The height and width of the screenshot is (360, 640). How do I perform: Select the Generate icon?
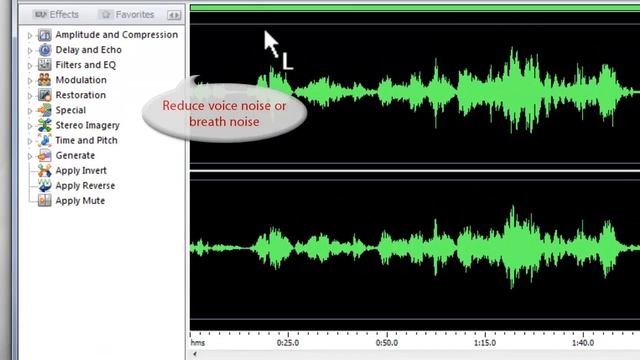pos(44,156)
